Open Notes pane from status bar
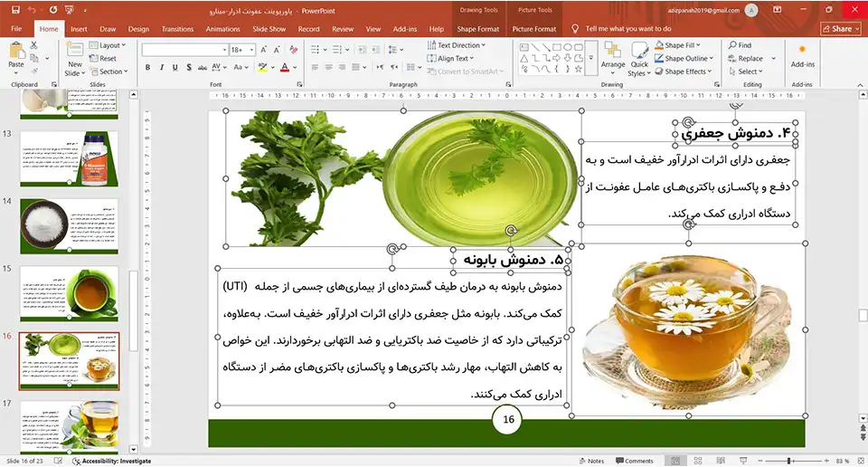The height and width of the screenshot is (467, 868). click(591, 461)
